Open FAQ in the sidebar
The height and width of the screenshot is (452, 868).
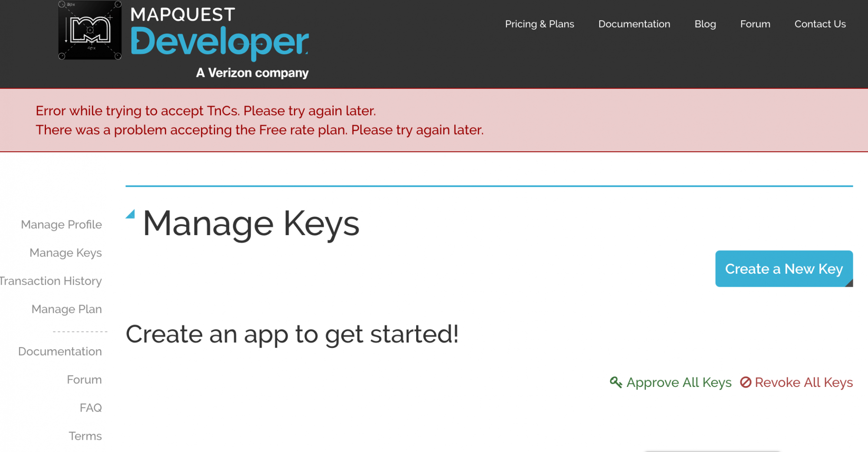point(91,408)
